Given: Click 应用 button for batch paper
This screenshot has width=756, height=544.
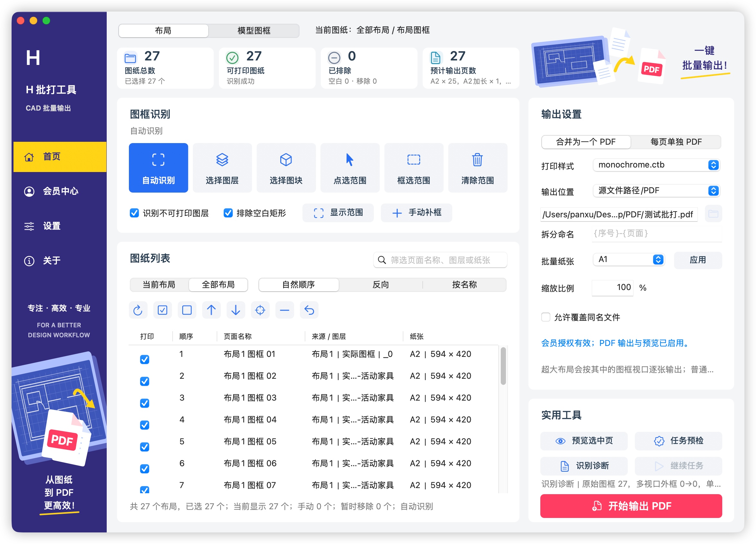Looking at the screenshot, I should click(698, 260).
